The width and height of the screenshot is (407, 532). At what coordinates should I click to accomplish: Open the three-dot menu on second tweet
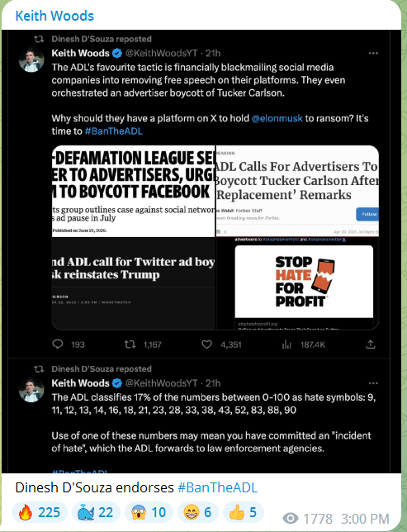(373, 383)
